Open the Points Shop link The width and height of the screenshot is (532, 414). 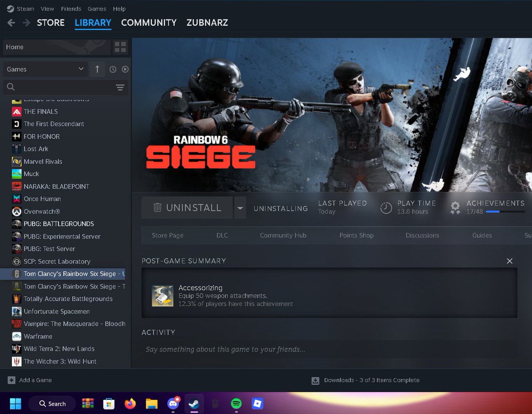356,235
